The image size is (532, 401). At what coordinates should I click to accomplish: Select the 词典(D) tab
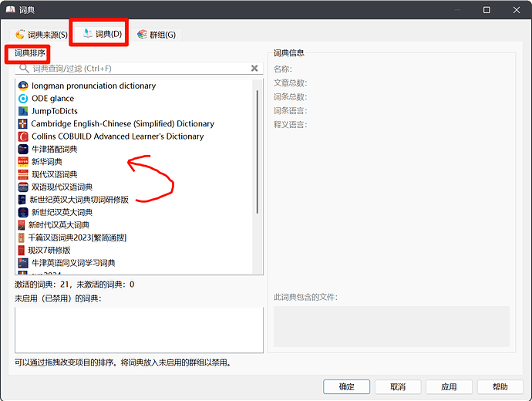coord(103,34)
